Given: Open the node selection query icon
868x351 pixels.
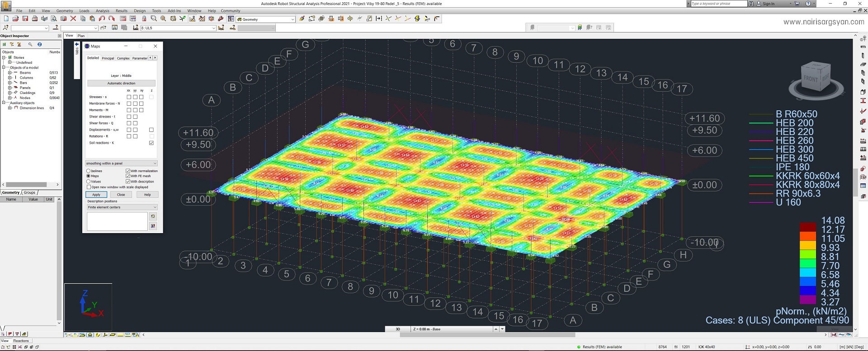Looking at the screenshot, I should click(x=5, y=28).
